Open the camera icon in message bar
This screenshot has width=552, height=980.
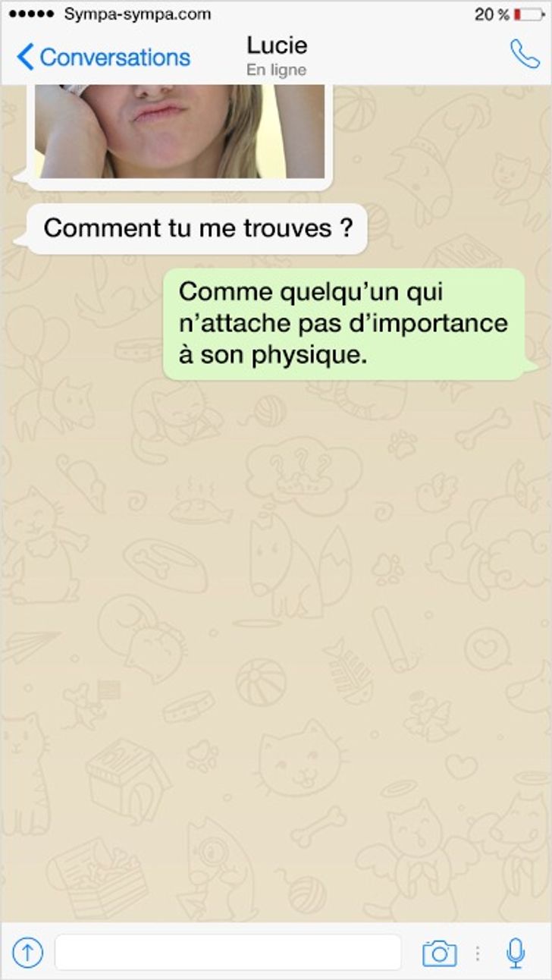coord(439,952)
